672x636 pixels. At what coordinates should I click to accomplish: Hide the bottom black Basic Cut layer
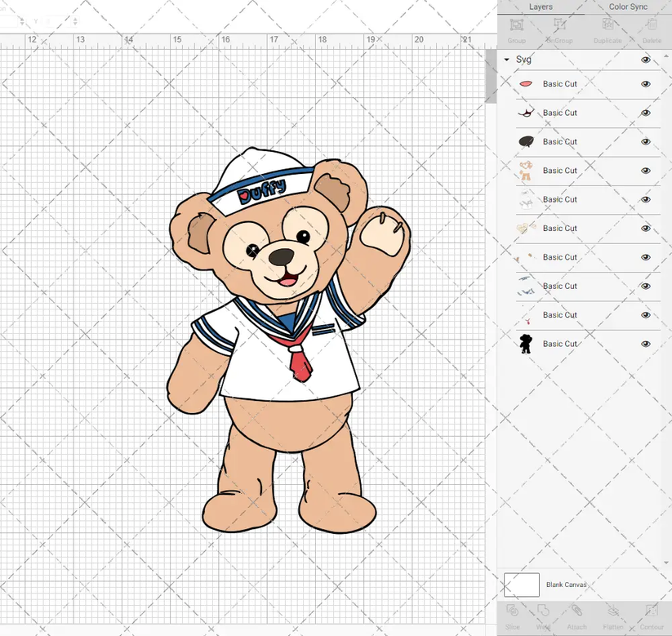pos(646,343)
